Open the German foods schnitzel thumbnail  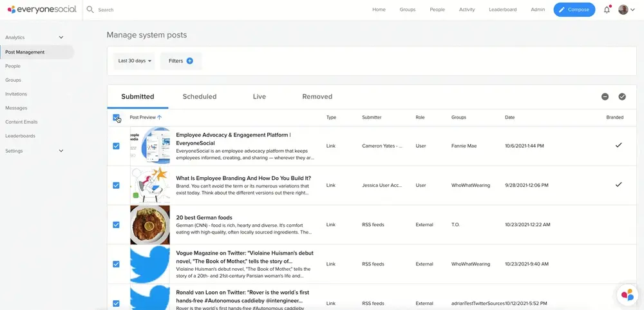coord(150,225)
